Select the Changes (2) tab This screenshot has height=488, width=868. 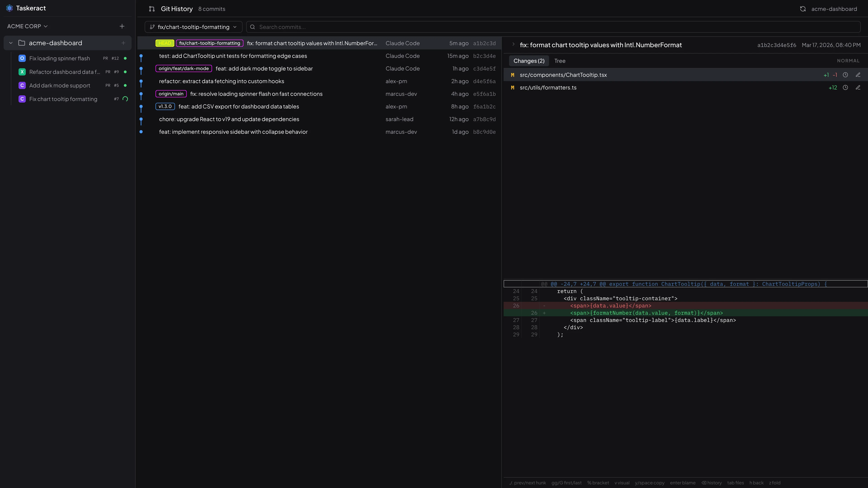coord(529,61)
